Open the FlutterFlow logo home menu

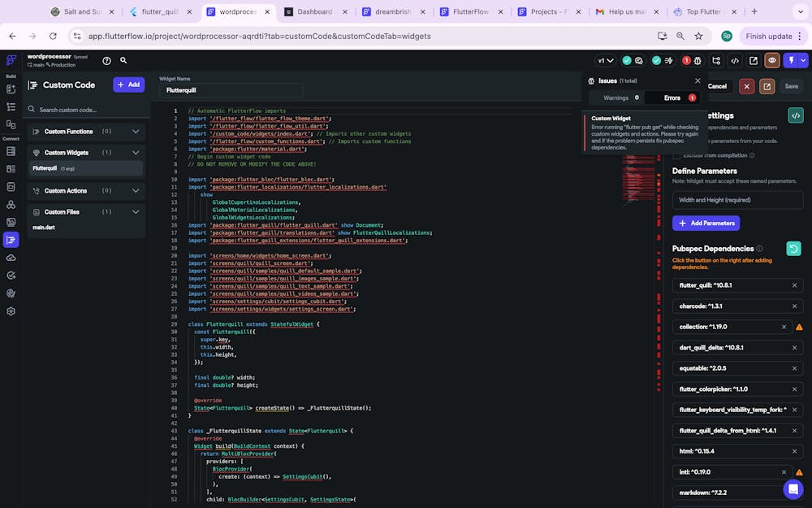coord(11,60)
